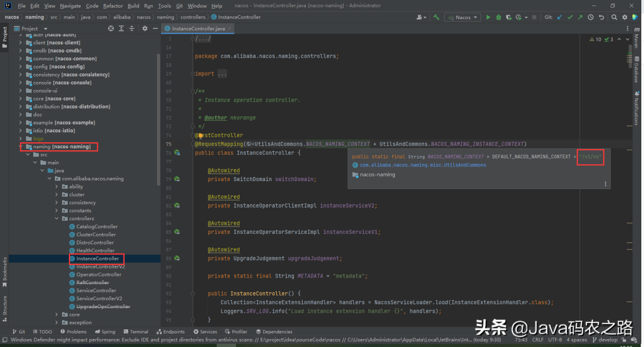Open Maven tool window on right edge

637,38
